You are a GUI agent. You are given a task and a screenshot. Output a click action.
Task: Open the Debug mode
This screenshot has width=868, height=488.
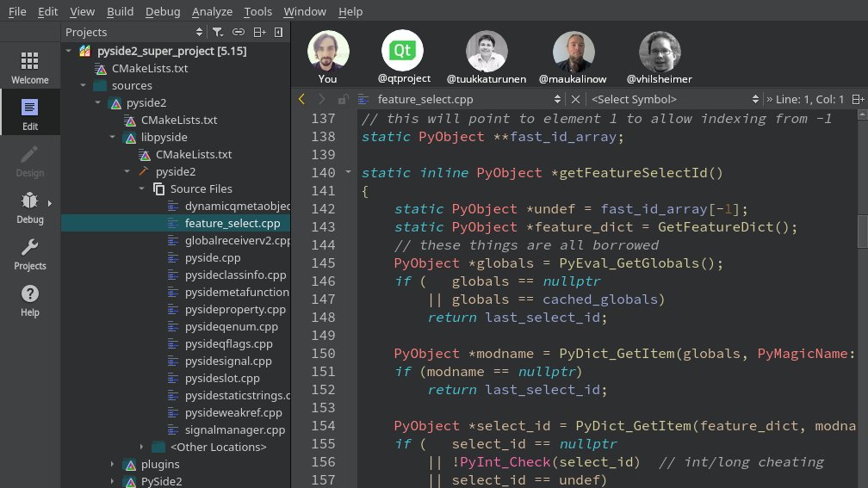[30, 207]
